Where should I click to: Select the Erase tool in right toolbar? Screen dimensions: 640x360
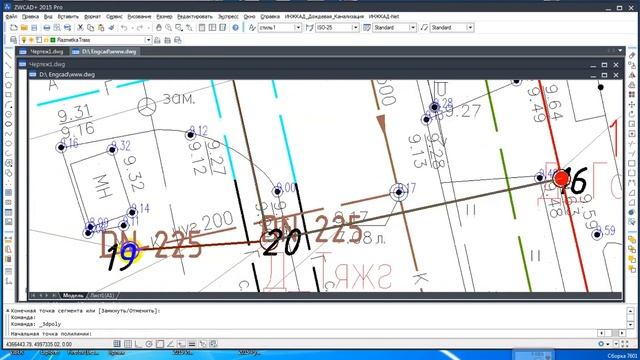632,56
